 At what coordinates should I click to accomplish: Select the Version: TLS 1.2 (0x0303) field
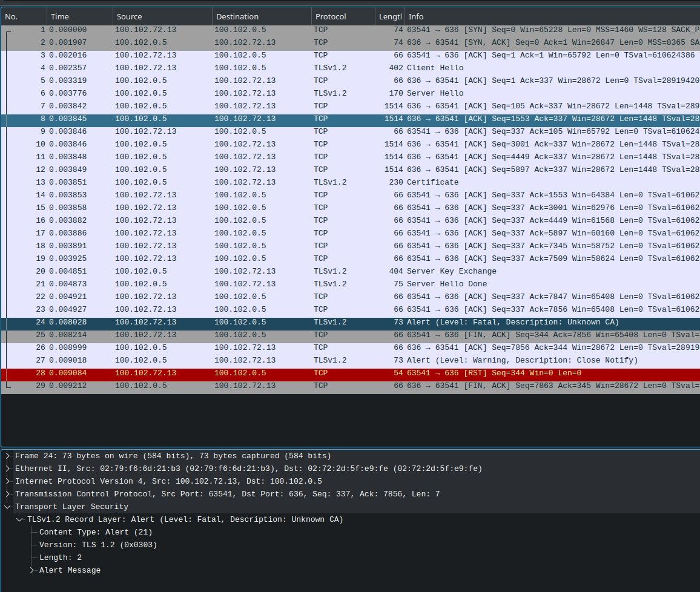click(98, 545)
